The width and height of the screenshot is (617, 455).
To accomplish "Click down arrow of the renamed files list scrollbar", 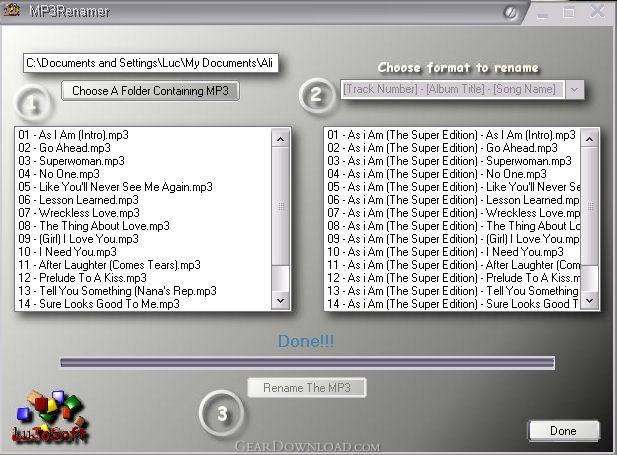I will point(589,301).
